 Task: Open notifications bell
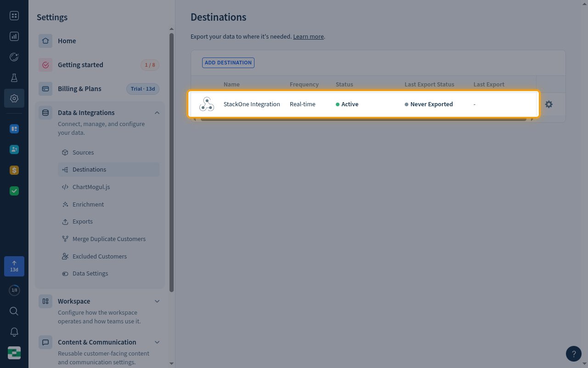click(x=14, y=332)
